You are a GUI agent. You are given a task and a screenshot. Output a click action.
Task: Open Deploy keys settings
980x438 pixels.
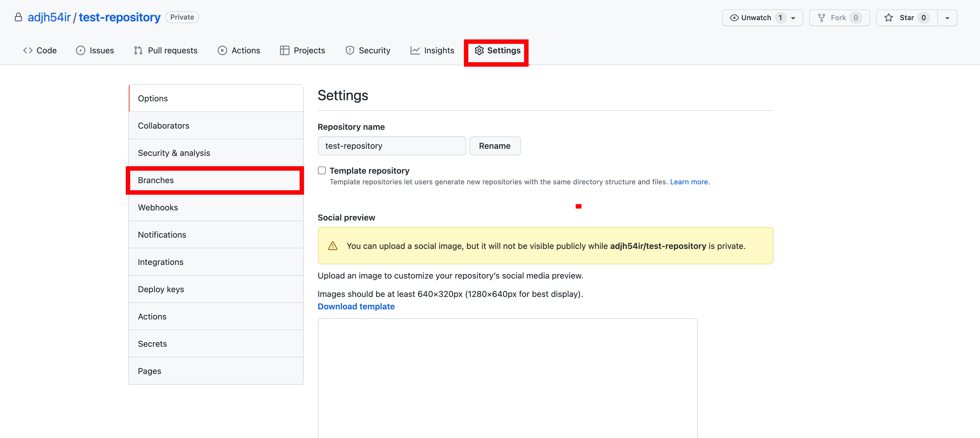(216, 289)
